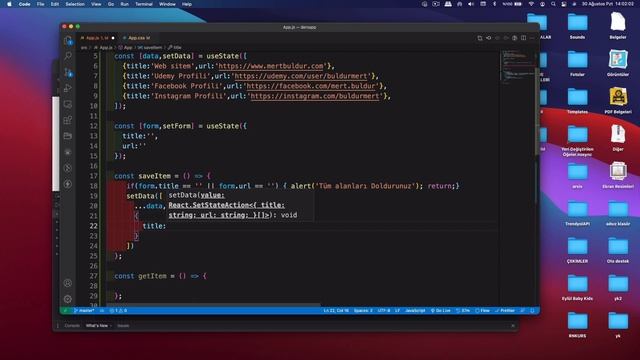
Task: Open Spotlight search in the menu bar
Action: [x=553, y=4]
